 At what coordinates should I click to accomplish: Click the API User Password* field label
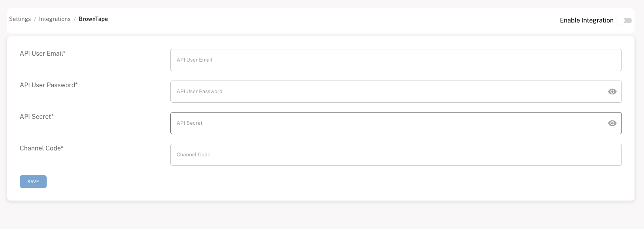click(49, 85)
